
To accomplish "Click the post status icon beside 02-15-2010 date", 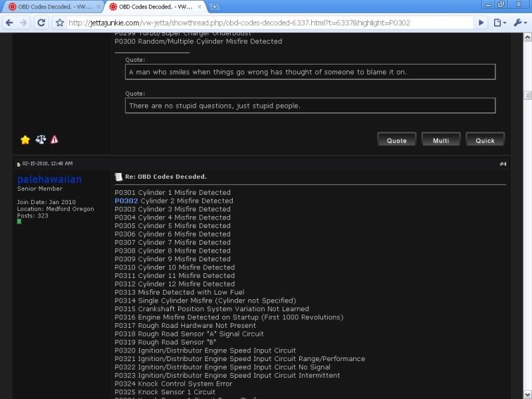I will point(19,164).
